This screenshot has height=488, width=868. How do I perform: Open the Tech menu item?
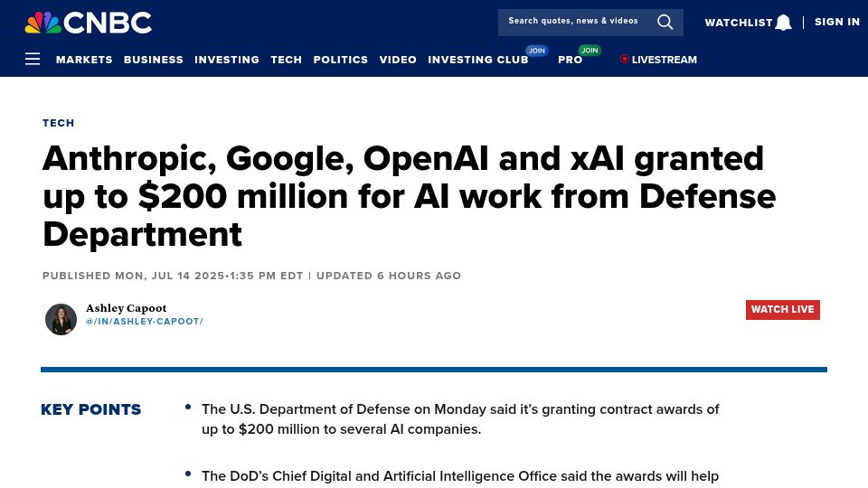coord(287,60)
